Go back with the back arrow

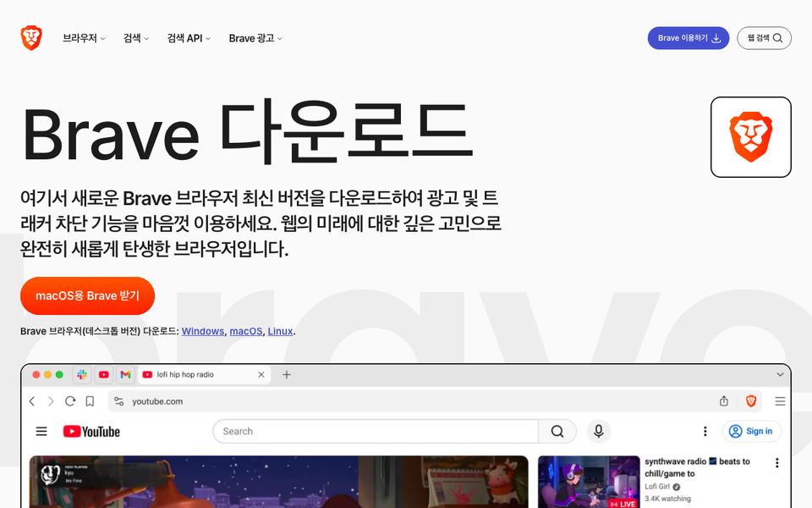[32, 401]
